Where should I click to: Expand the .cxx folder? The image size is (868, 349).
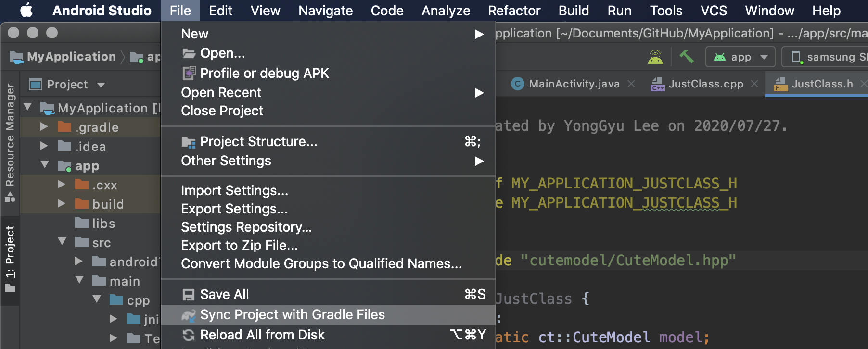point(62,184)
